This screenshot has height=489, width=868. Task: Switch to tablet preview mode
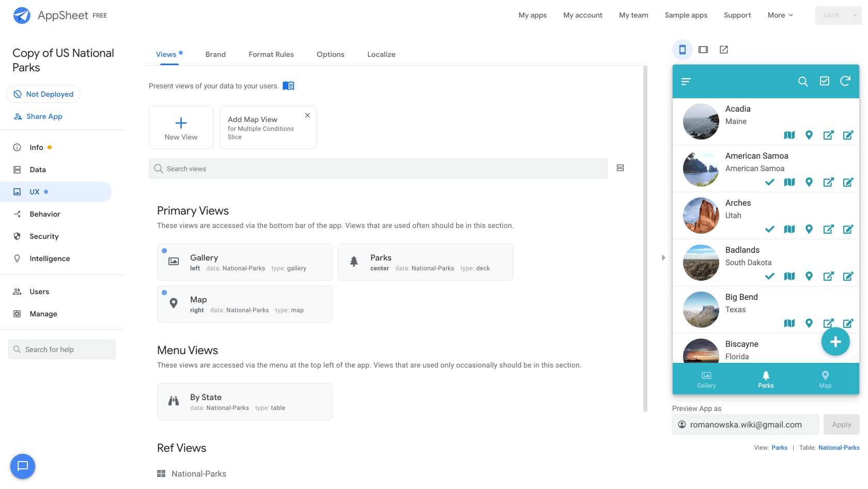703,50
